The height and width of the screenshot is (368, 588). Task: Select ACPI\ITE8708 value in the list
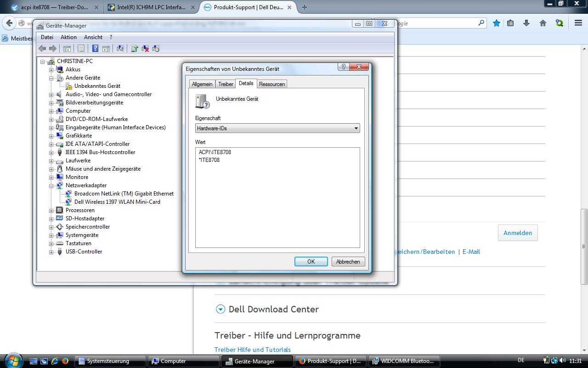(215, 152)
